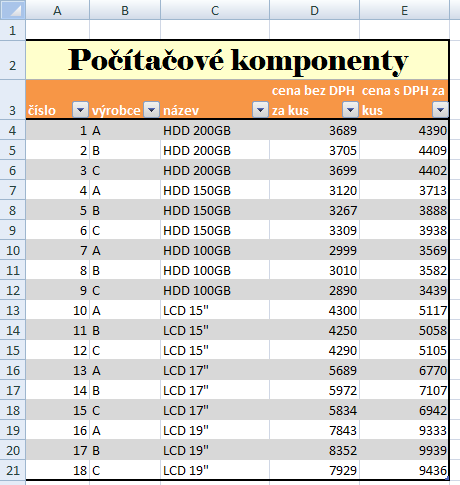Select the cell with value 9436
This screenshot has width=460, height=485.
[x=404, y=470]
